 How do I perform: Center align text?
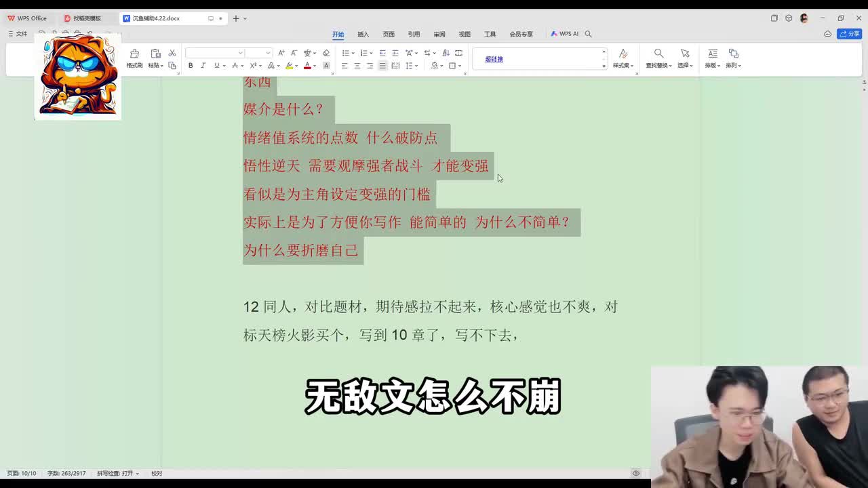point(357,66)
